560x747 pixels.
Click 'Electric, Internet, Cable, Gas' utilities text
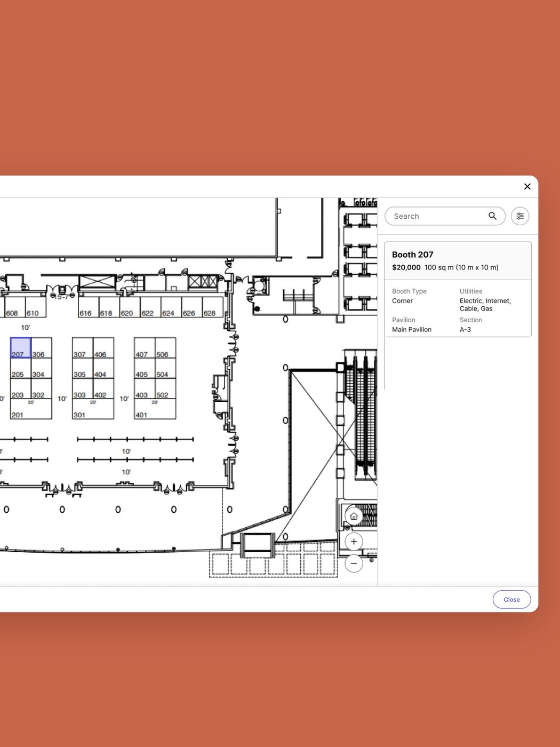coord(485,305)
